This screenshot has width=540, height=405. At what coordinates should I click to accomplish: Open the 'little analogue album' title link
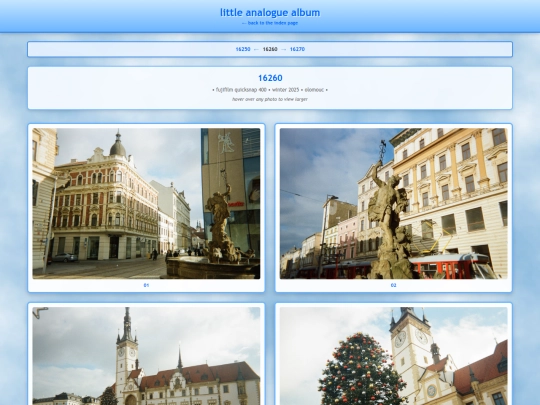(270, 13)
